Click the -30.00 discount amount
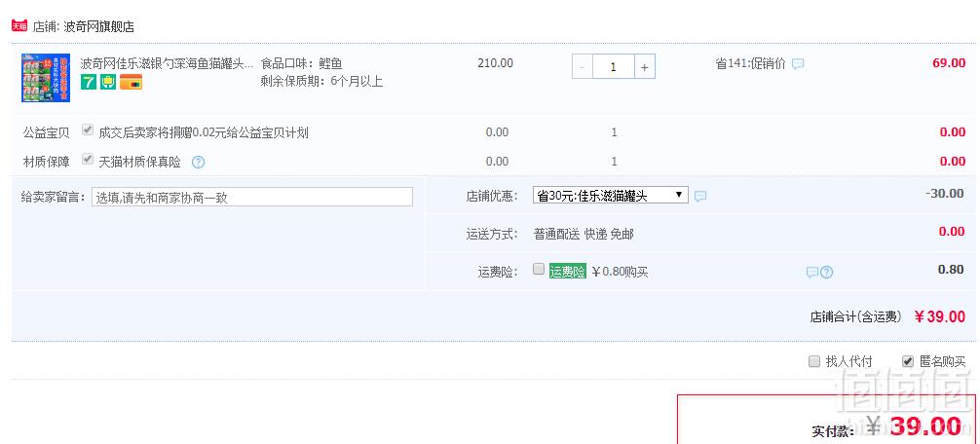This screenshot has width=980, height=444. tap(945, 194)
